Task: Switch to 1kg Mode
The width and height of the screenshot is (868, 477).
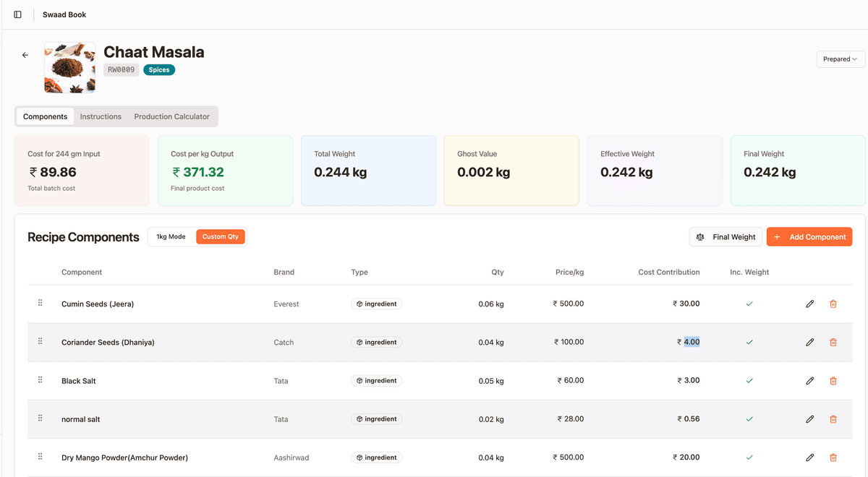Action: [x=171, y=237]
